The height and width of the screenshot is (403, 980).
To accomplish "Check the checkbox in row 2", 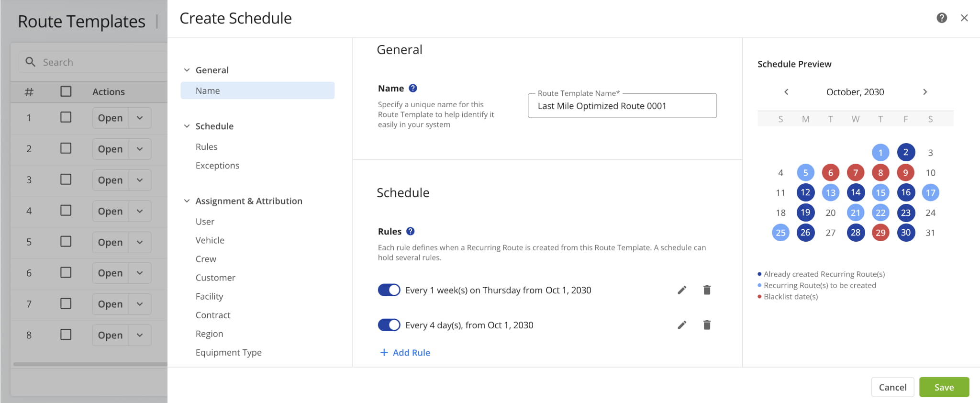I will point(66,148).
